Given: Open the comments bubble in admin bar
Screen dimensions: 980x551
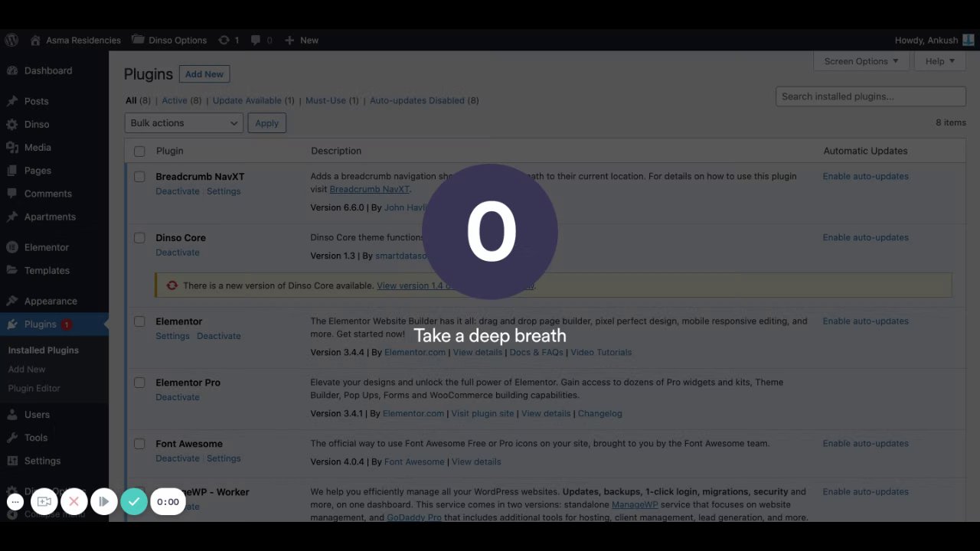Looking at the screenshot, I should tap(256, 40).
